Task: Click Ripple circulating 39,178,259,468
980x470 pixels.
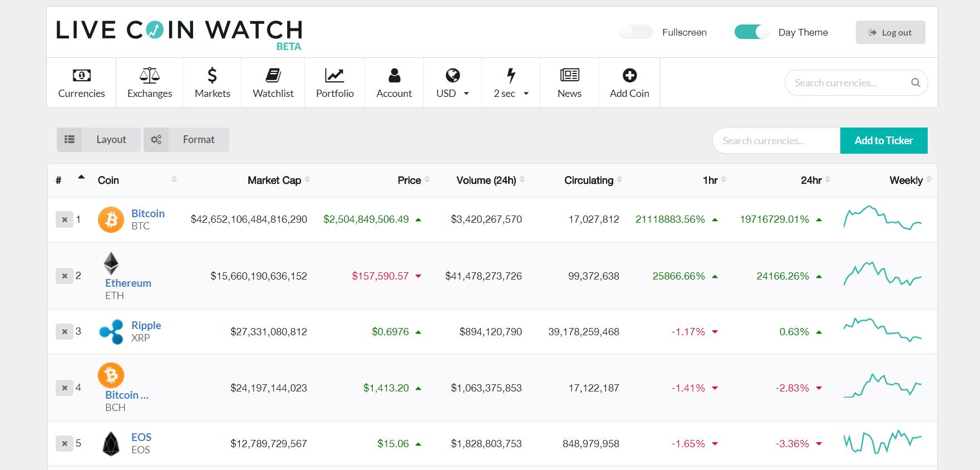Action: 584,332
